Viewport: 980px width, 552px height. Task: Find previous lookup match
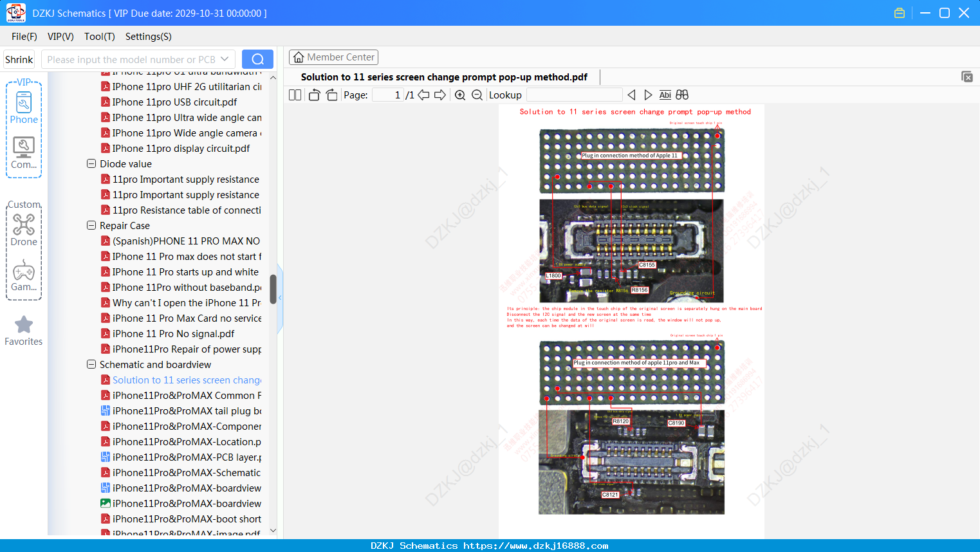coord(631,95)
